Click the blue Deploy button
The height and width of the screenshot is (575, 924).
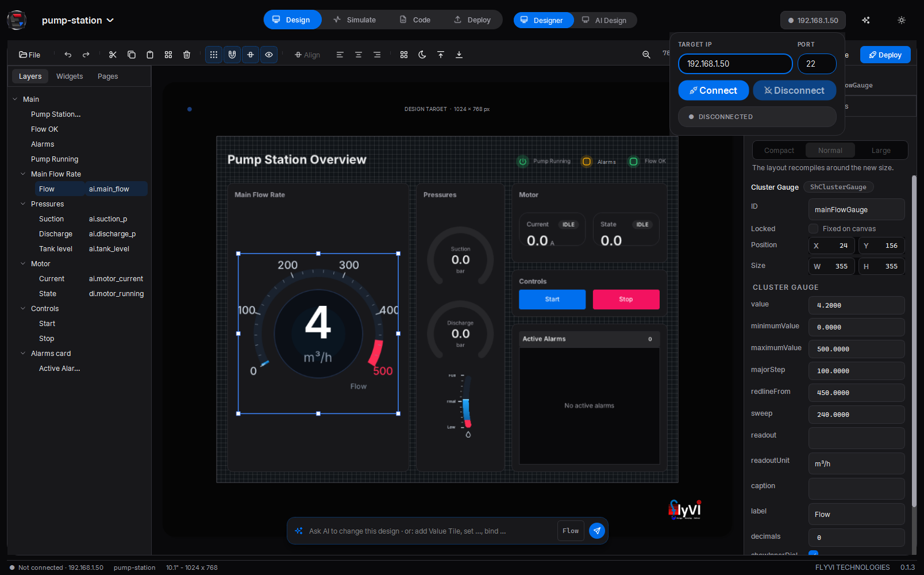885,55
